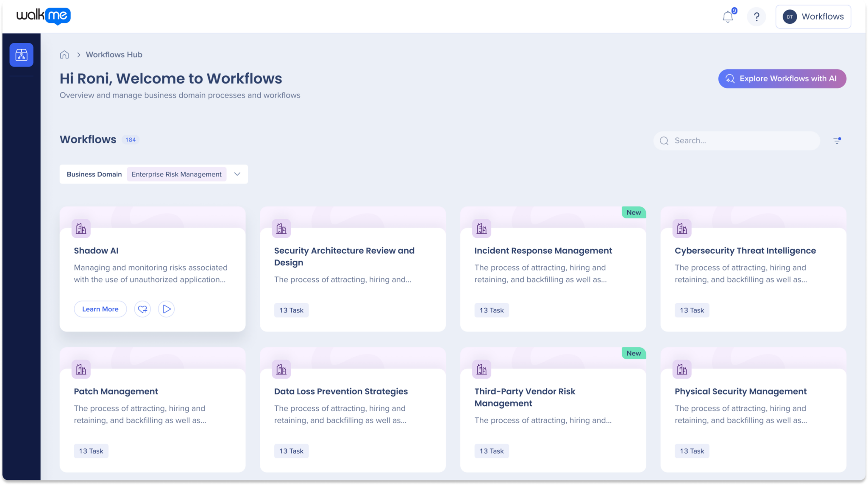Click the Shadow AI card's building icon

click(81, 229)
